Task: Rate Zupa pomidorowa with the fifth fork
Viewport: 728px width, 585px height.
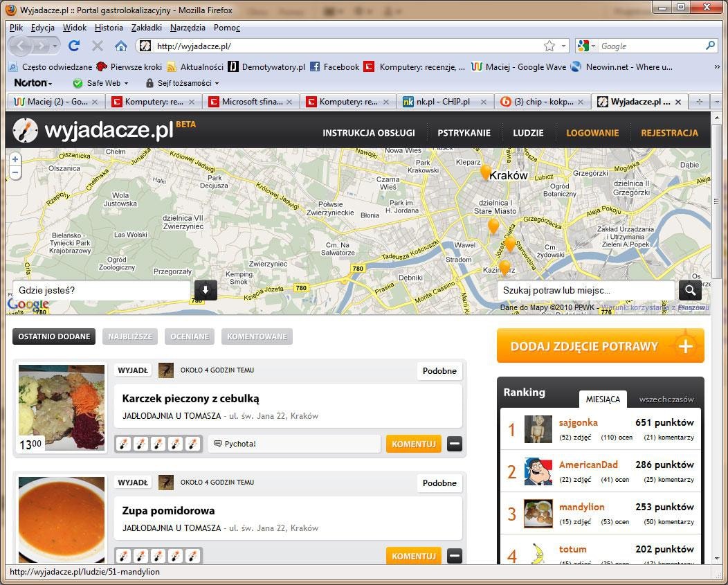Action: (192, 556)
